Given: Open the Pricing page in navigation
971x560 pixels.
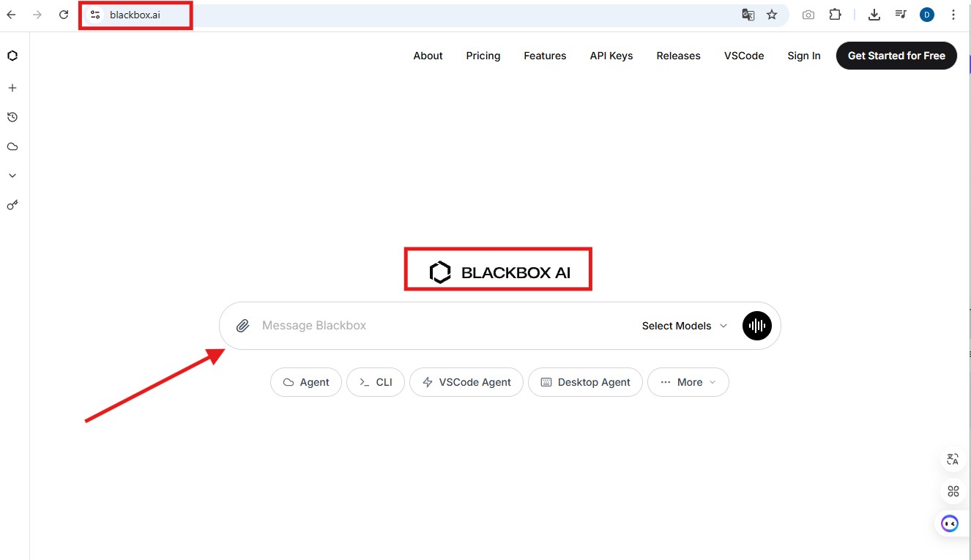Looking at the screenshot, I should 483,56.
